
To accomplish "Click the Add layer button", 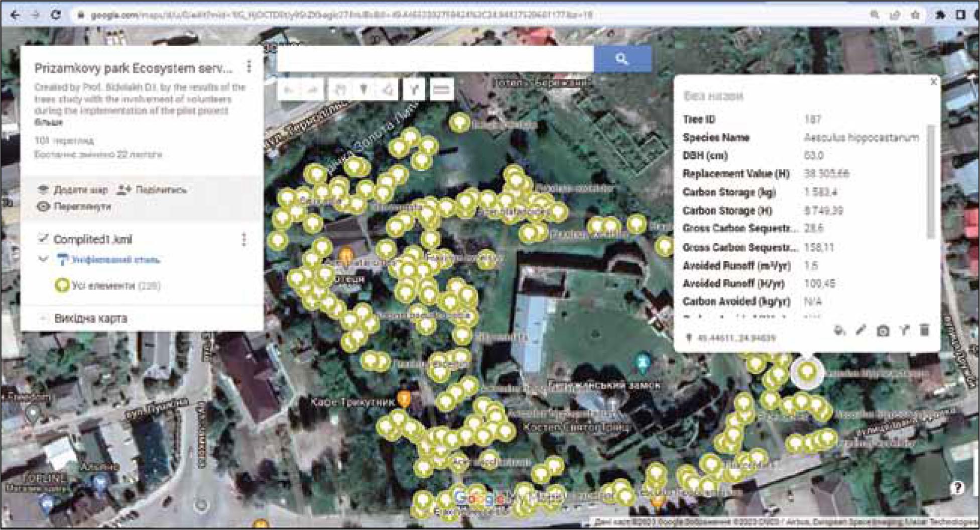I will click(x=73, y=190).
